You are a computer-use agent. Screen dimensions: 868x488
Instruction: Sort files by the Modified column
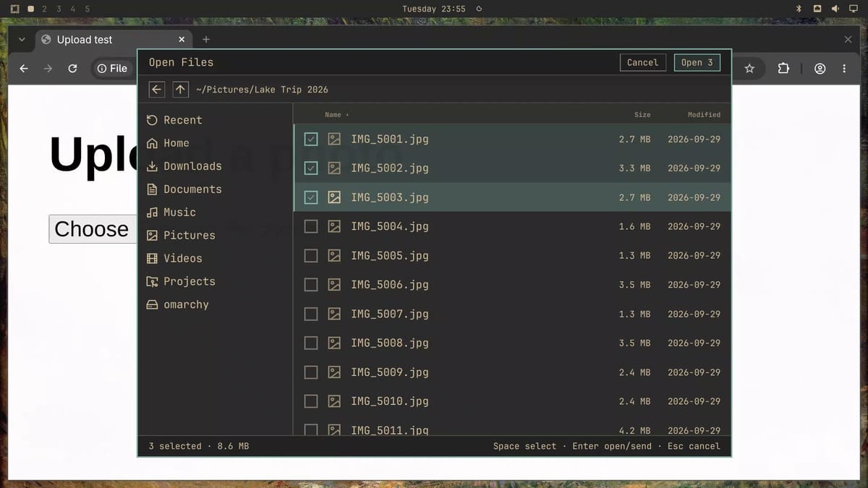coord(704,114)
